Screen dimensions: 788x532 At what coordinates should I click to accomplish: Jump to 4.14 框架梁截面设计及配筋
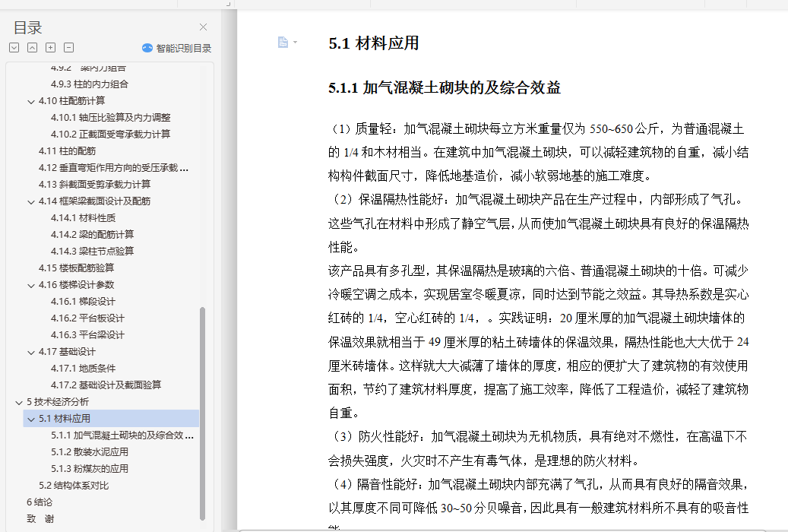pos(94,201)
